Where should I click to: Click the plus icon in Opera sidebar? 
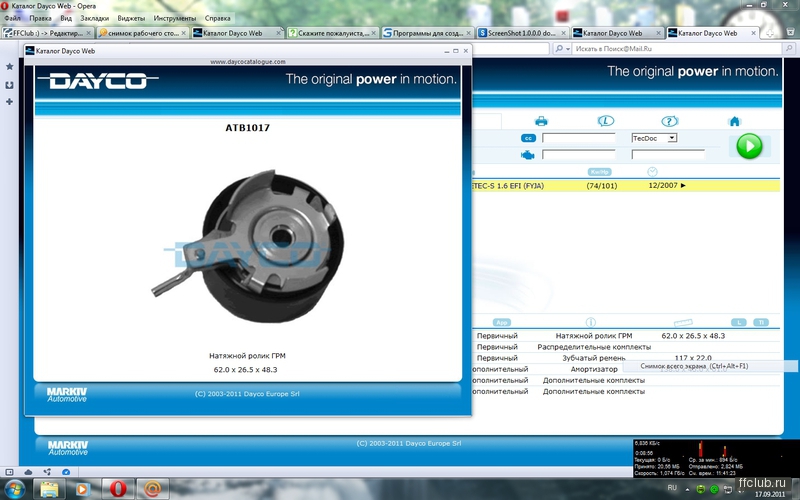tap(9, 102)
